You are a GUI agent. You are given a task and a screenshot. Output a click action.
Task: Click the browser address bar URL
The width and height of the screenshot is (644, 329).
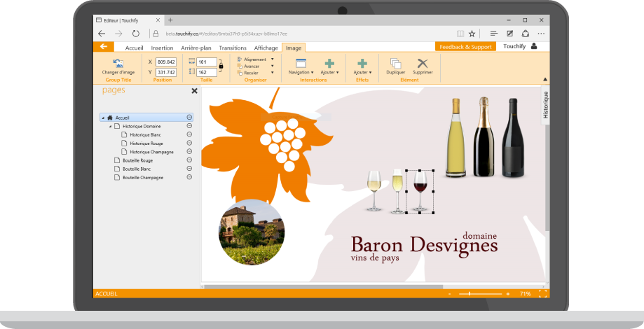[226, 34]
